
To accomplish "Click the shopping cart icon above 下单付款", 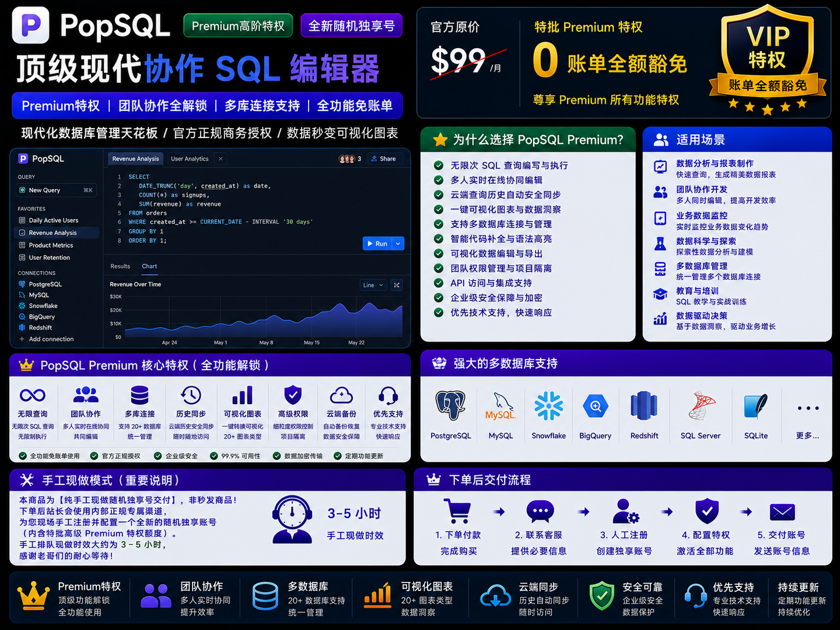I will click(x=457, y=510).
